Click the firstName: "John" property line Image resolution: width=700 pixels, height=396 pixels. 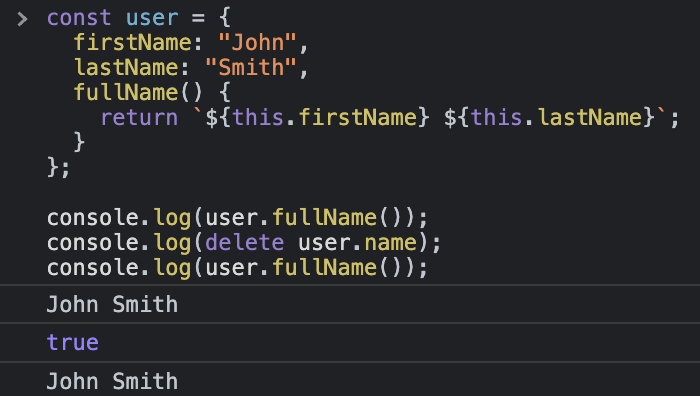pos(191,43)
